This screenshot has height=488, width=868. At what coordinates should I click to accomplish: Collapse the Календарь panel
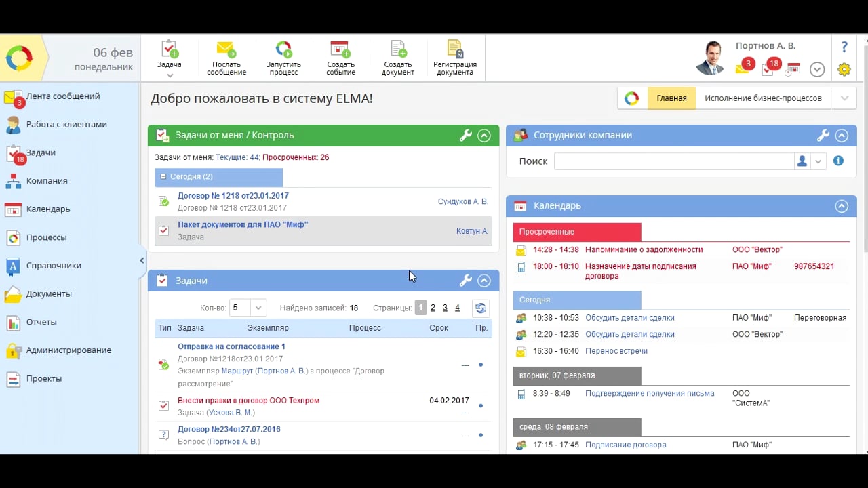pyautogui.click(x=842, y=206)
